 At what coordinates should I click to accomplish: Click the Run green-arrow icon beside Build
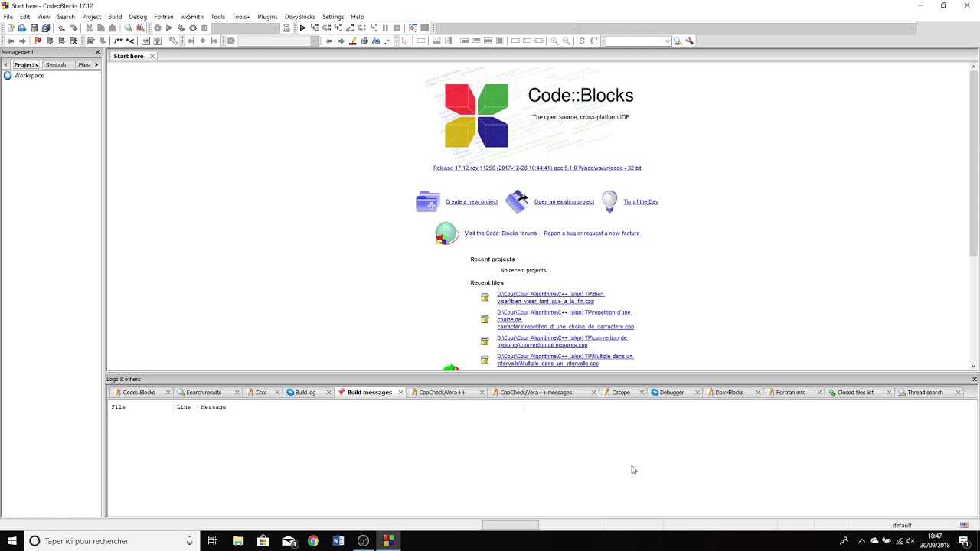pyautogui.click(x=169, y=28)
